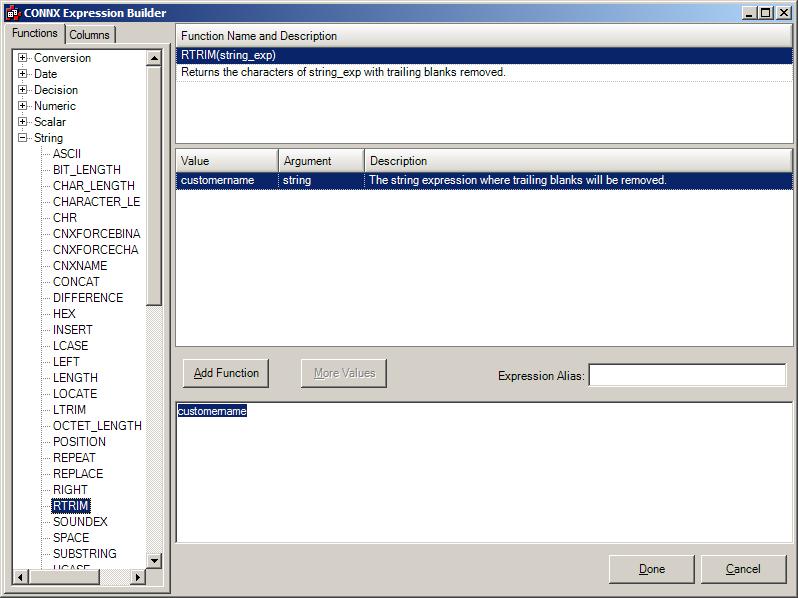Select the OCTET_LENGTH function
This screenshot has width=798, height=598.
point(97,425)
